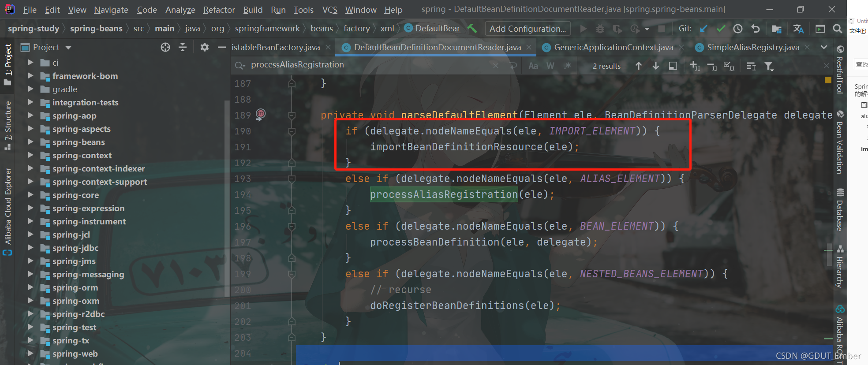The height and width of the screenshot is (365, 868).
Task: Toggle fold marker on line 193
Action: [292, 179]
